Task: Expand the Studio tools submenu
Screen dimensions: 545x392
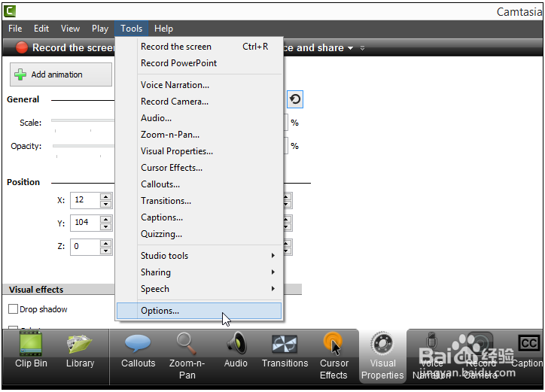Action: click(x=199, y=256)
